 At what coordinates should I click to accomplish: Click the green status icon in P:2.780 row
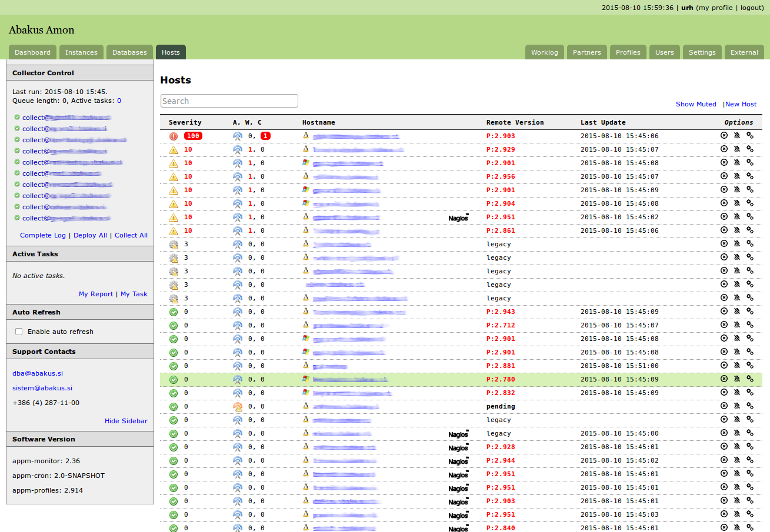click(x=174, y=379)
